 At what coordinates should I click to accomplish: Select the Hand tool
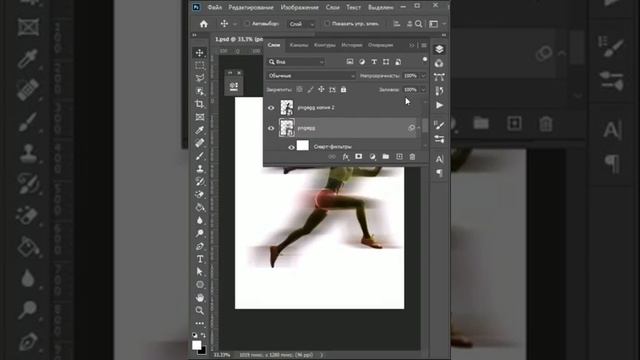click(200, 298)
